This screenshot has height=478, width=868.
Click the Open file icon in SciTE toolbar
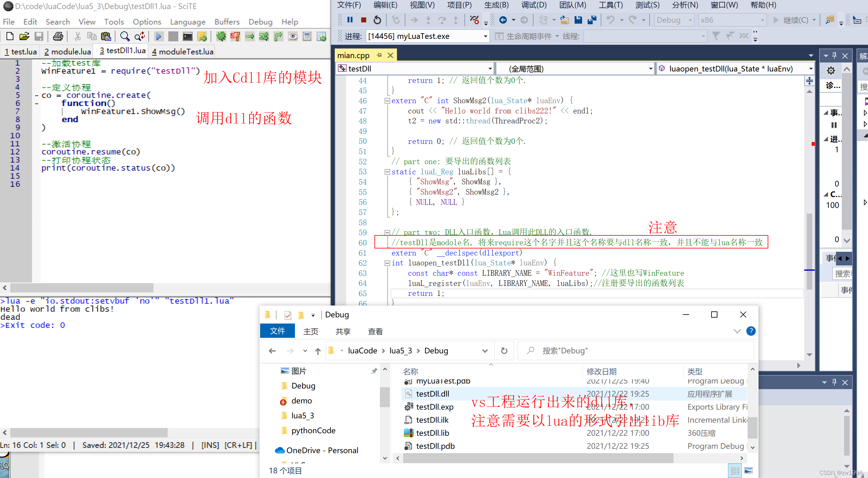[x=24, y=36]
